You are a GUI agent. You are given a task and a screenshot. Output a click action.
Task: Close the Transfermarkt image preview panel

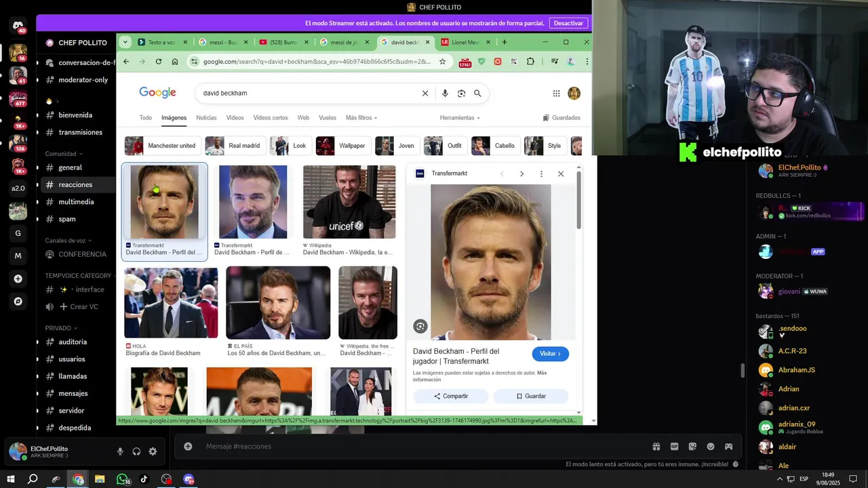(x=561, y=174)
